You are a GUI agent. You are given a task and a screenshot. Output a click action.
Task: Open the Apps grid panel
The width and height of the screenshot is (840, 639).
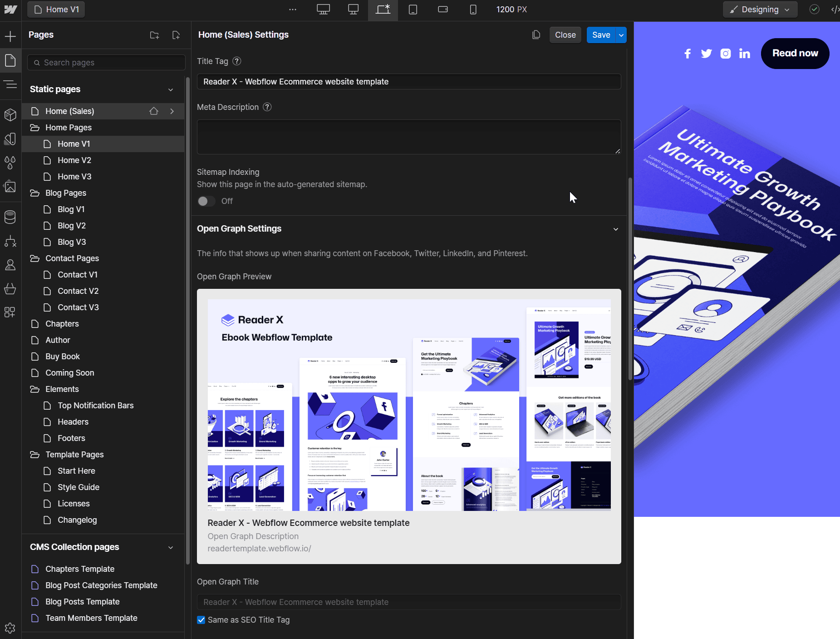(10, 312)
